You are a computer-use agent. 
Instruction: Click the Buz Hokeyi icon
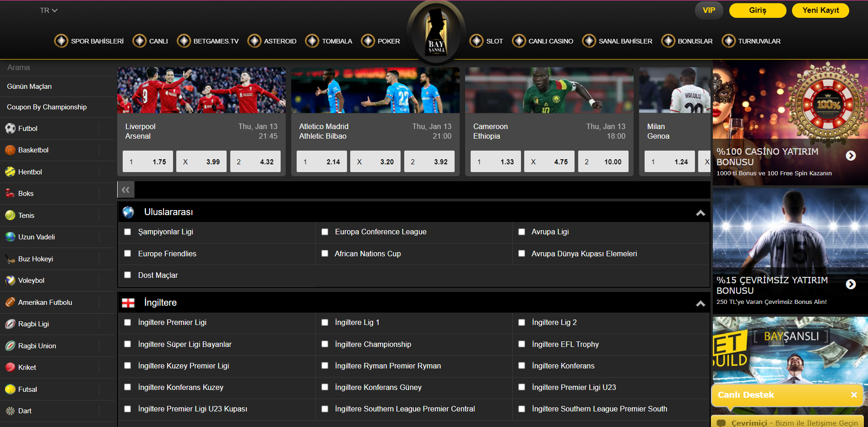coord(10,259)
